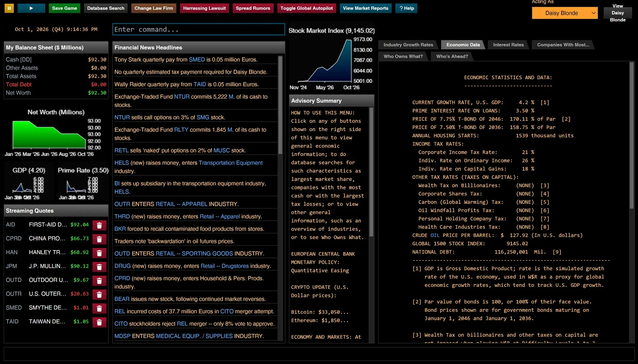Click HELS link in new-entrant headline
The width and height of the screenshot is (638, 364).
point(122,163)
